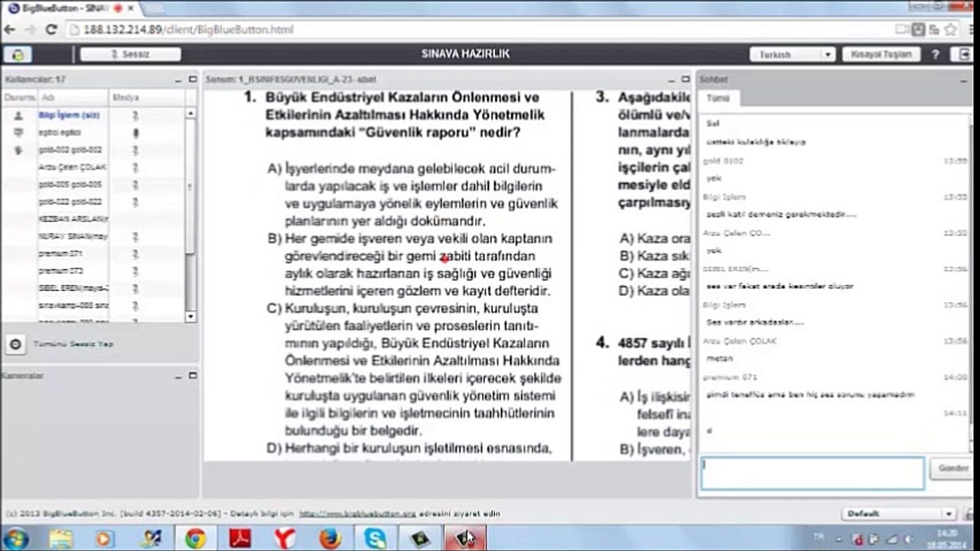Select the Tümü chat tab
The image size is (980, 551).
pyautogui.click(x=718, y=98)
